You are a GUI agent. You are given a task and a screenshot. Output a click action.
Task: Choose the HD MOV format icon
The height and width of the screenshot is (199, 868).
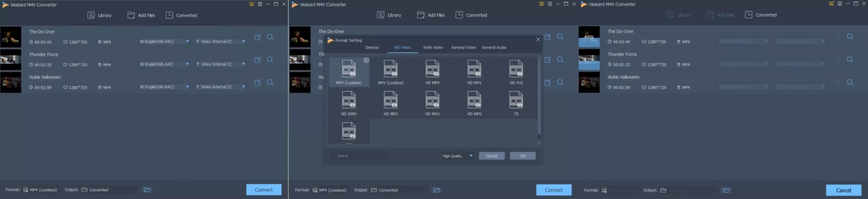click(x=432, y=101)
